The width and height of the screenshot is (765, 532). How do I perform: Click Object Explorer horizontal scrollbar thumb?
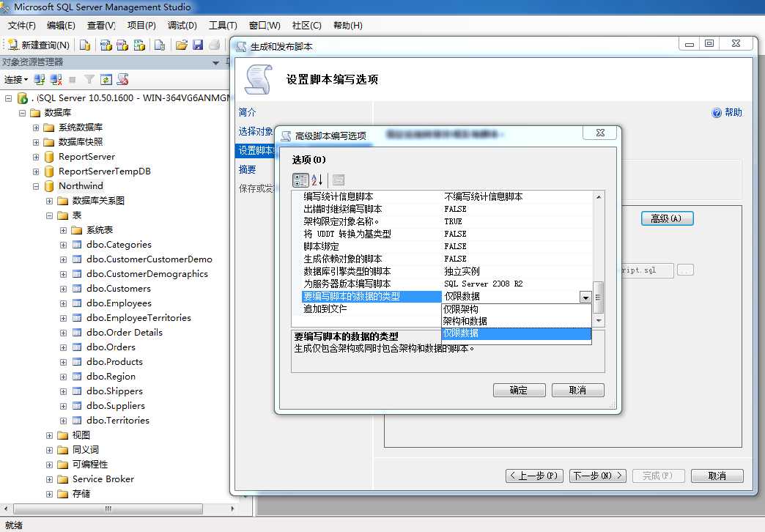pyautogui.click(x=108, y=509)
